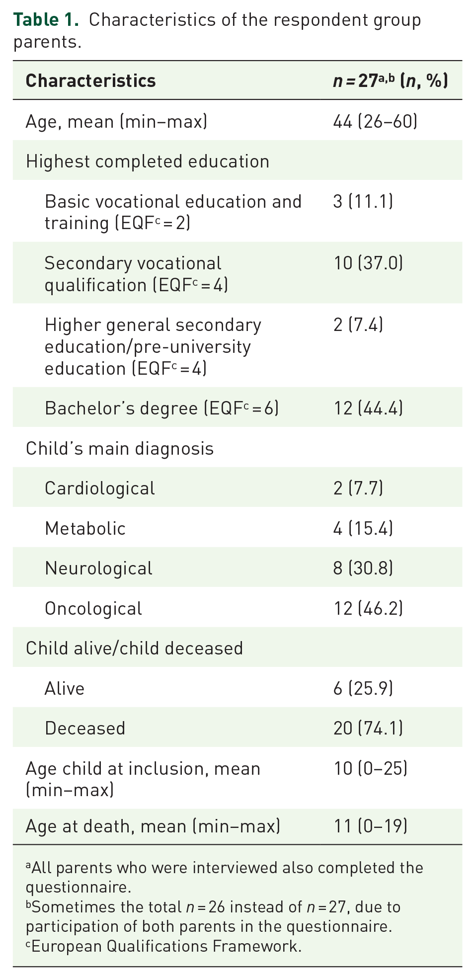This screenshot has height=980, width=475.
Task: Click the "Highest completed education" section row
Action: tap(147, 162)
